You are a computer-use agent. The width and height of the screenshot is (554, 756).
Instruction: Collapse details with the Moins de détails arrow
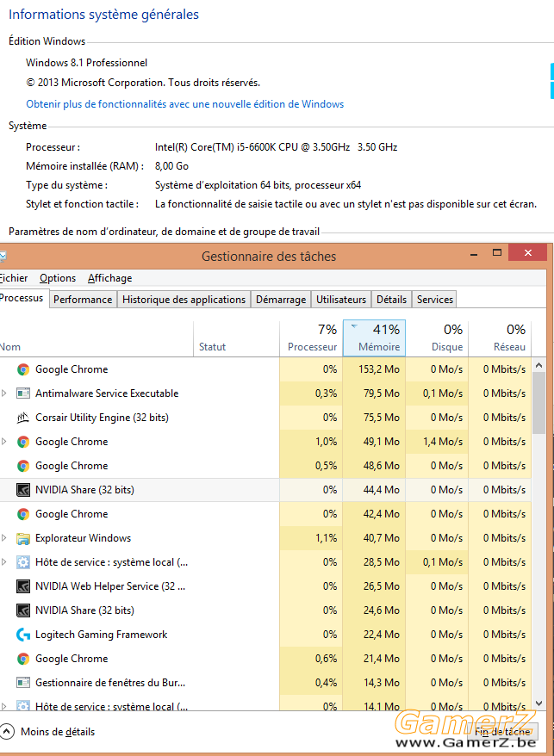(x=7, y=732)
